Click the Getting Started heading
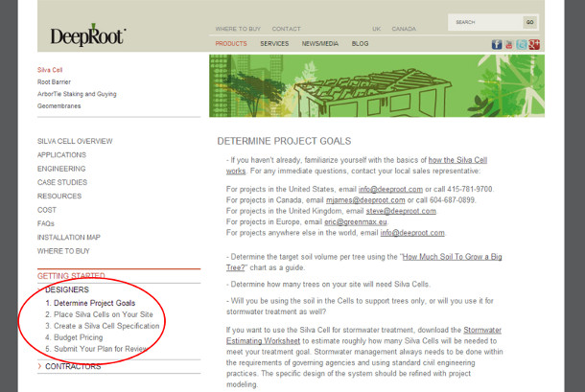This screenshot has height=392, width=585. [71, 276]
